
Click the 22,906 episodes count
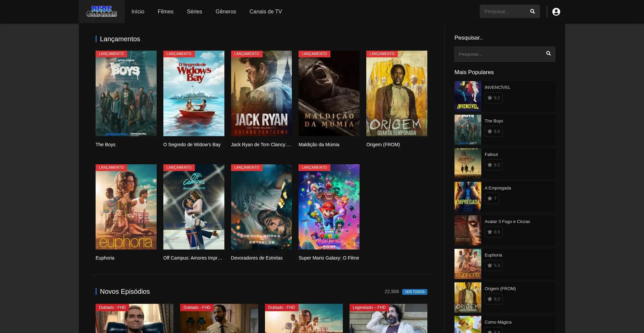point(392,292)
